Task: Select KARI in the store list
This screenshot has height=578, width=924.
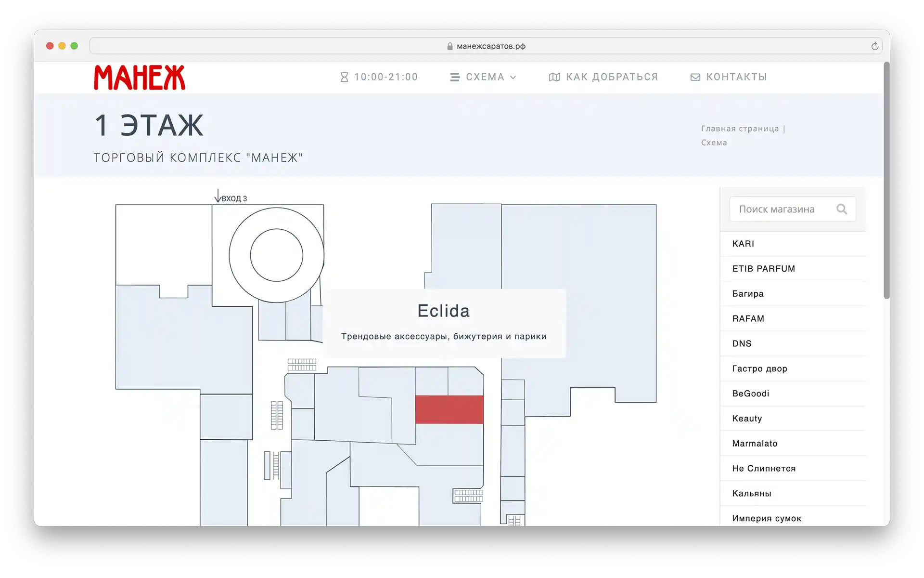Action: (793, 244)
